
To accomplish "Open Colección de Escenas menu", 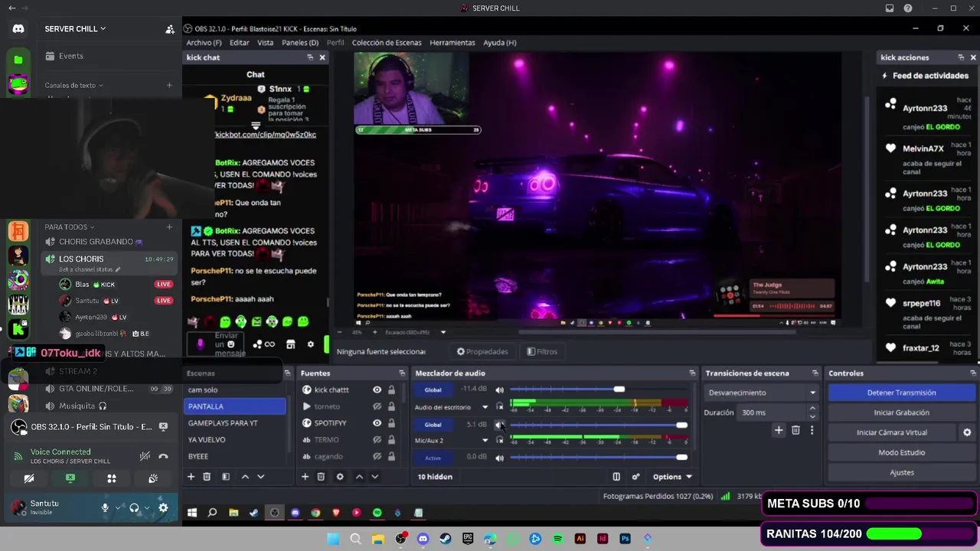I will point(387,43).
